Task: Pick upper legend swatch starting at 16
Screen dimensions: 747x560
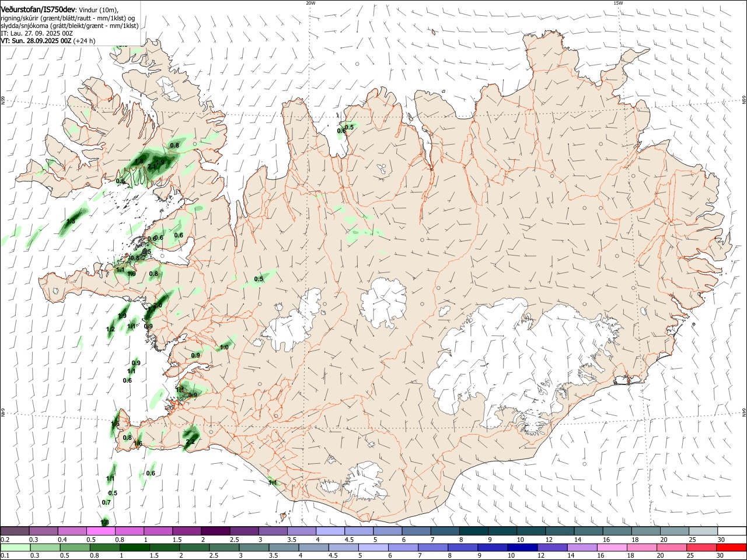Action: (616, 531)
